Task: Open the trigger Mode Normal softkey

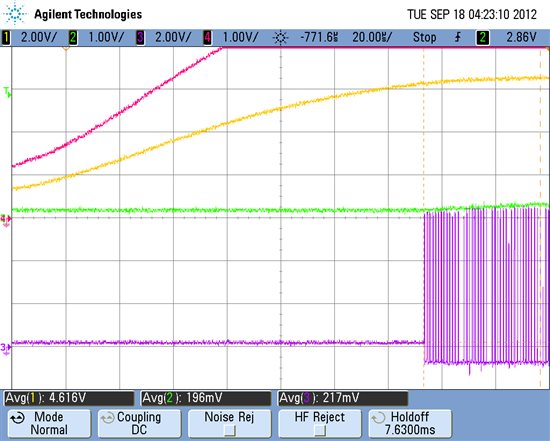Action: coord(49,423)
